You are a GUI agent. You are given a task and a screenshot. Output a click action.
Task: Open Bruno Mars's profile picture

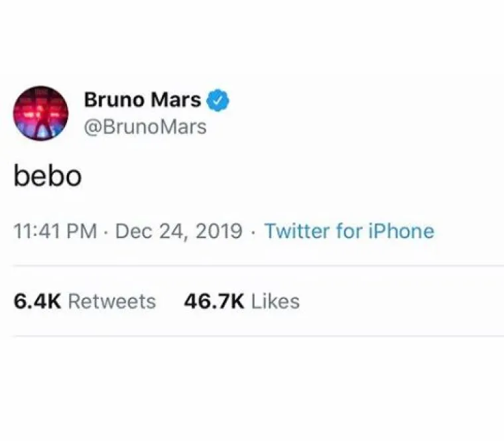click(x=41, y=113)
